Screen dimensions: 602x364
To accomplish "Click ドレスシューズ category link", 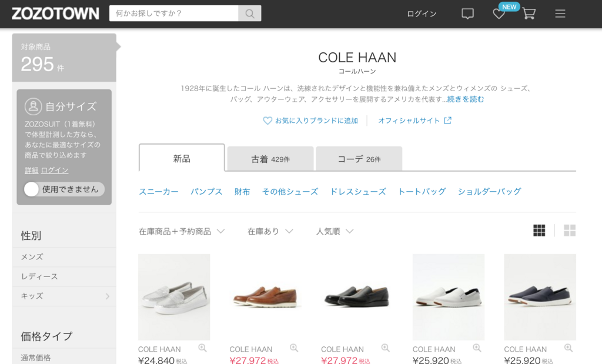I will [358, 191].
